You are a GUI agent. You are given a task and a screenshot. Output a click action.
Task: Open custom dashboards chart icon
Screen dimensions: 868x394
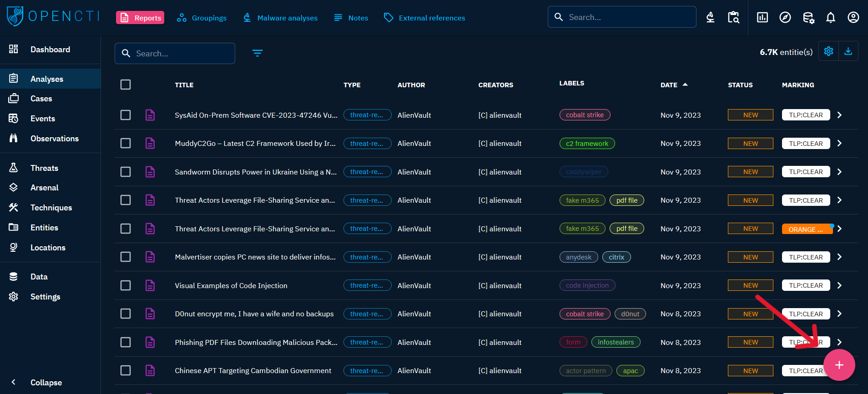762,17
